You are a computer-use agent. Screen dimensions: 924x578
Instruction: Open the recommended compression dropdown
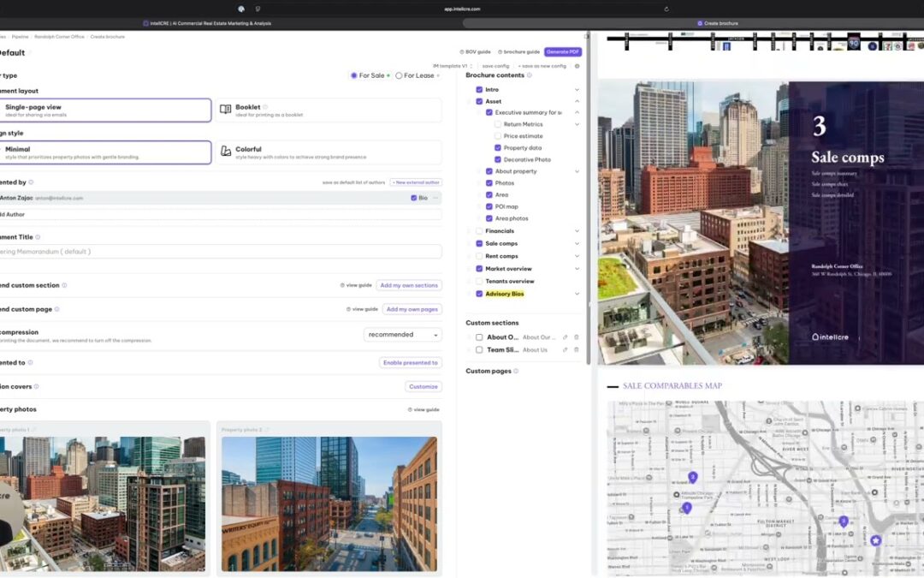[402, 334]
